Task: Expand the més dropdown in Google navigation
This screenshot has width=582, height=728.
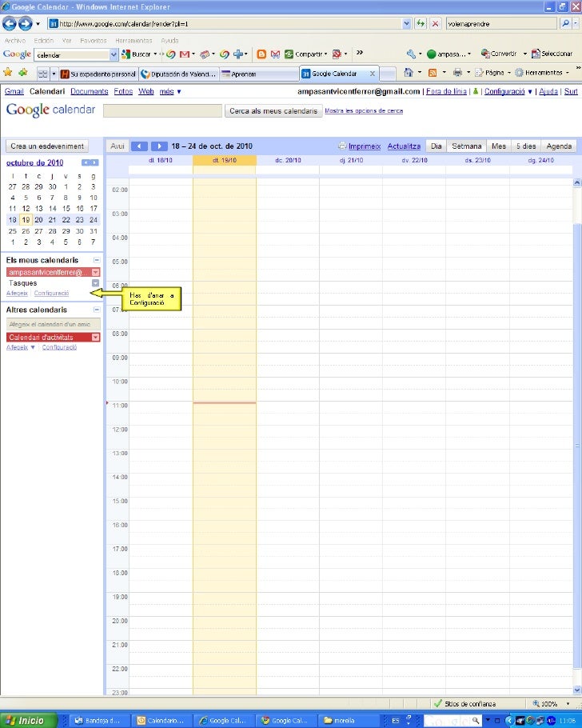Action: click(170, 91)
